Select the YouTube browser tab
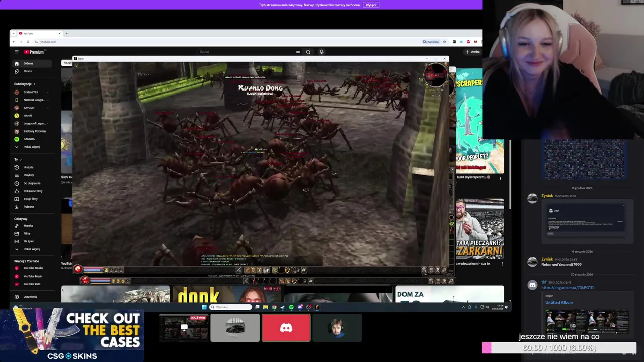The height and width of the screenshot is (362, 644). click(39, 33)
